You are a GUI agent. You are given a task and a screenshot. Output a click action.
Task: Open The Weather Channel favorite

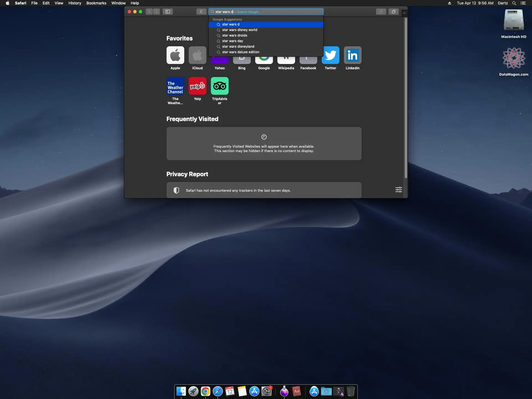[x=175, y=86]
